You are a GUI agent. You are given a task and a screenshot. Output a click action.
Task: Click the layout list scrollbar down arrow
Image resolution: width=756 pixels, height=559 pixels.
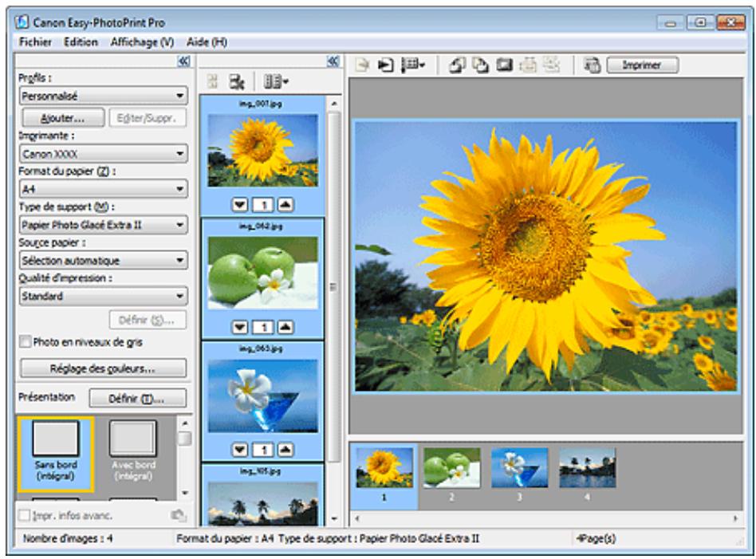click(x=185, y=493)
